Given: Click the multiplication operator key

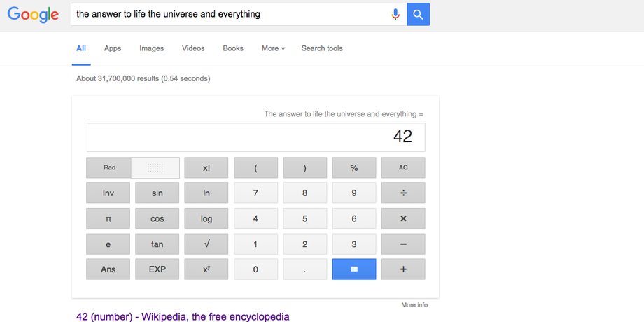Looking at the screenshot, I should point(403,218).
